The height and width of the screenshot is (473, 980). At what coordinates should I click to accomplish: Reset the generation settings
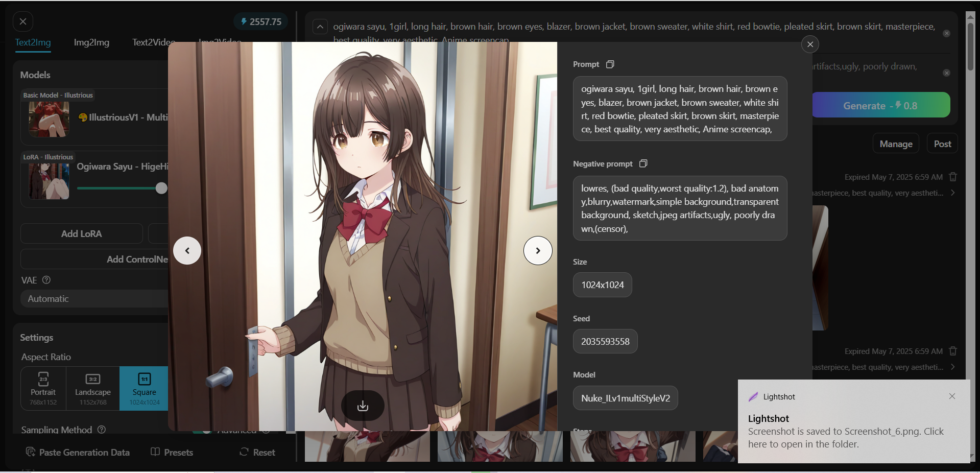point(257,452)
